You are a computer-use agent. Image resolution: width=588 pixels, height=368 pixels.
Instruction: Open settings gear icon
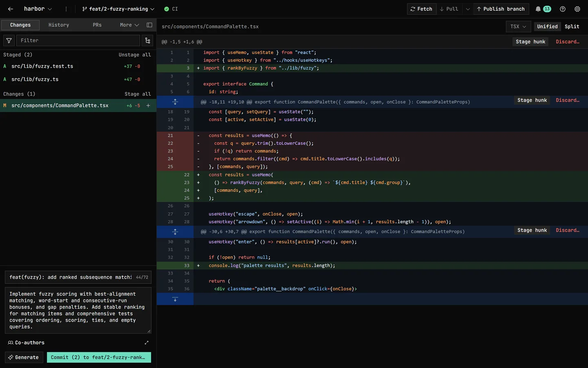coord(577,9)
